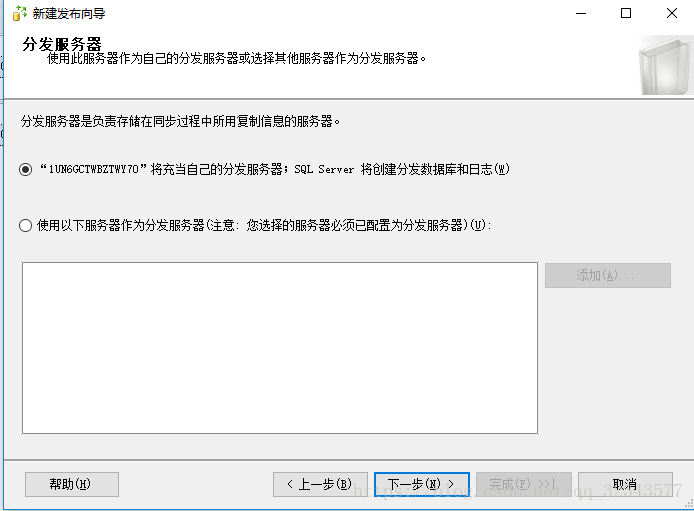Maximize the wizard window
The height and width of the screenshot is (511, 694).
pos(626,13)
